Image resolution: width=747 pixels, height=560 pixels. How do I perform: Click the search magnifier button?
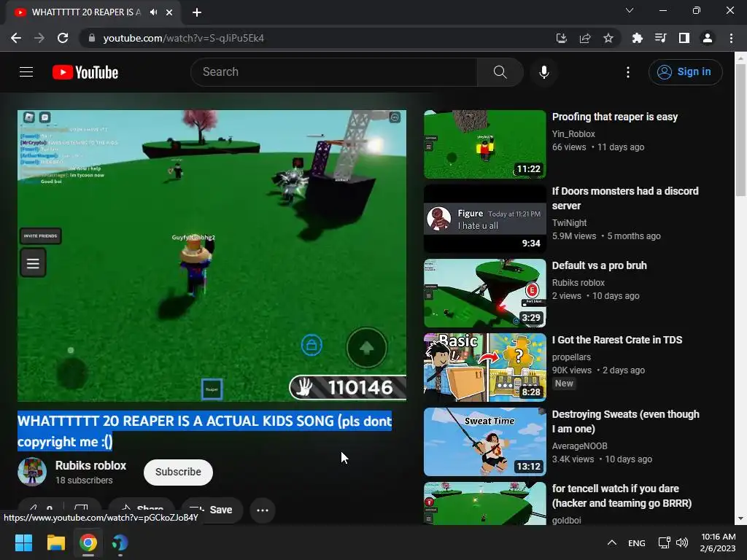pos(500,72)
